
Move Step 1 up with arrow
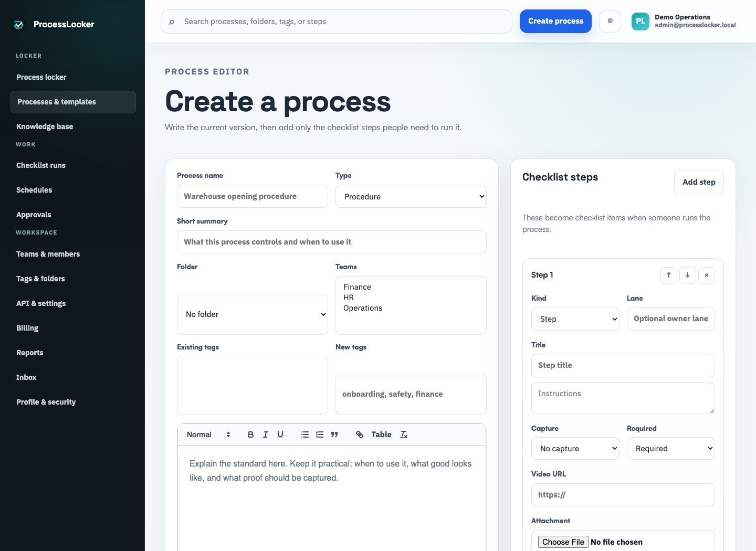click(x=669, y=275)
